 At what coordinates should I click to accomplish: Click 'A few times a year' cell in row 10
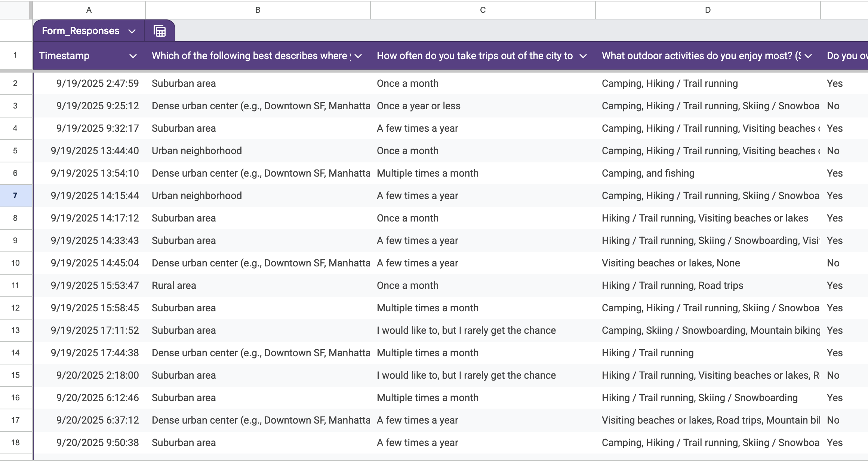click(483, 263)
